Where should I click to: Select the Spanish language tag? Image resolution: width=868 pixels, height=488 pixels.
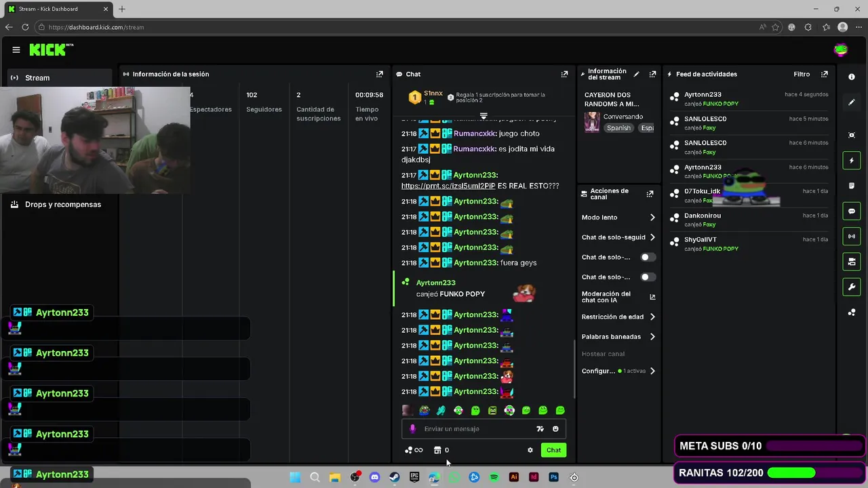point(618,128)
